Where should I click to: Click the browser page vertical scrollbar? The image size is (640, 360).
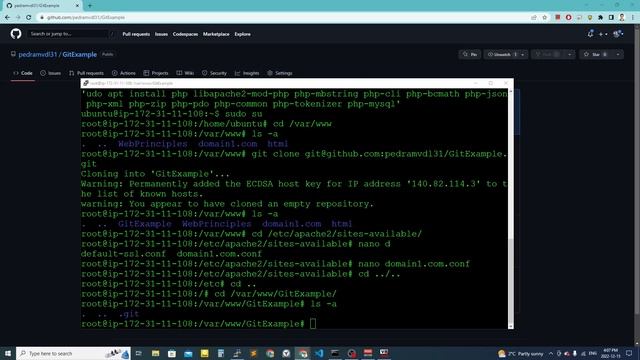637,171
